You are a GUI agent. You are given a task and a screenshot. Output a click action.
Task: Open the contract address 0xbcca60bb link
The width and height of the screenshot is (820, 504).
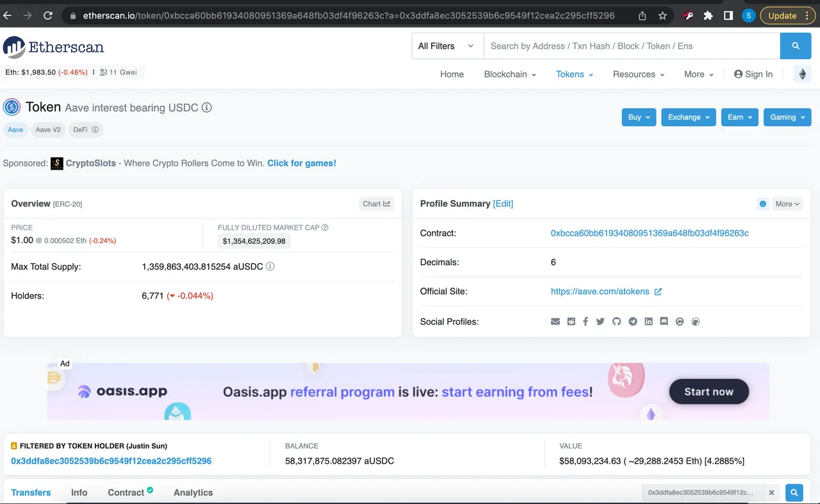pos(650,233)
